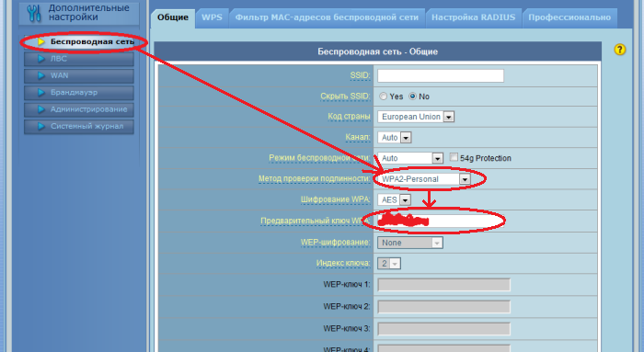
Task: Switch to the WPS tab
Action: tap(212, 17)
